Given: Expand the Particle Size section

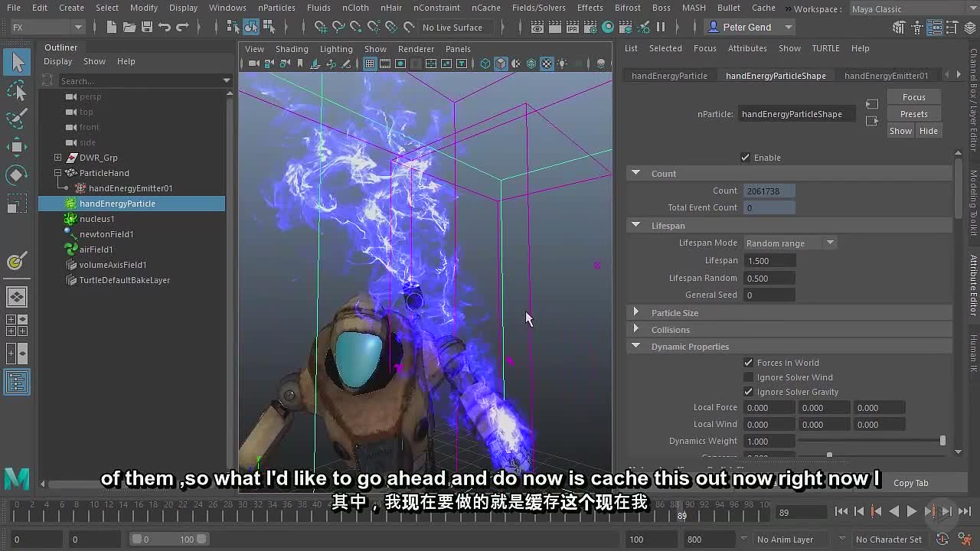Looking at the screenshot, I should point(635,313).
